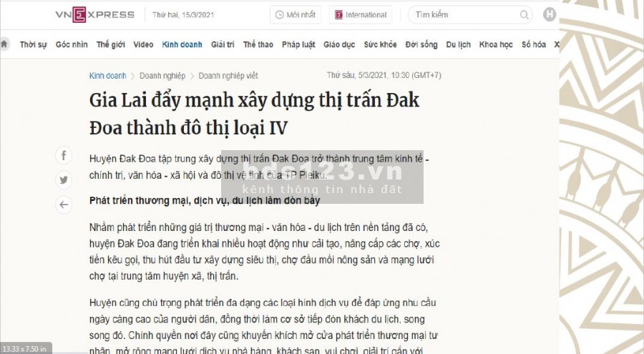The image size is (644, 354).
Task: Click the search magnifier icon
Action: 523,15
